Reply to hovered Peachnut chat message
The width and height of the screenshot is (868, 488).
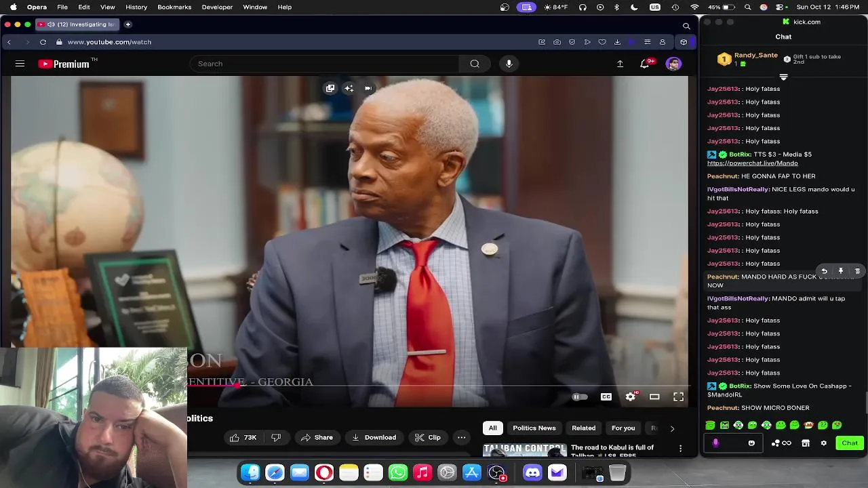click(824, 271)
